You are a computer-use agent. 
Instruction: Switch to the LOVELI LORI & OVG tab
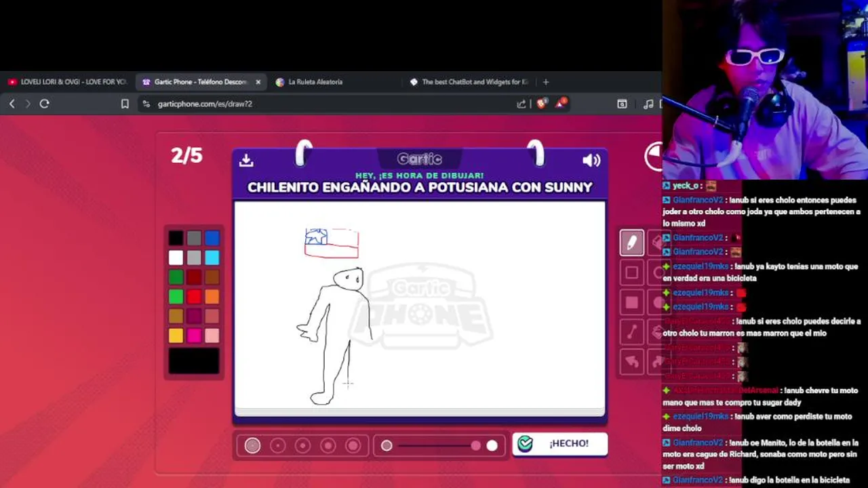tap(68, 82)
